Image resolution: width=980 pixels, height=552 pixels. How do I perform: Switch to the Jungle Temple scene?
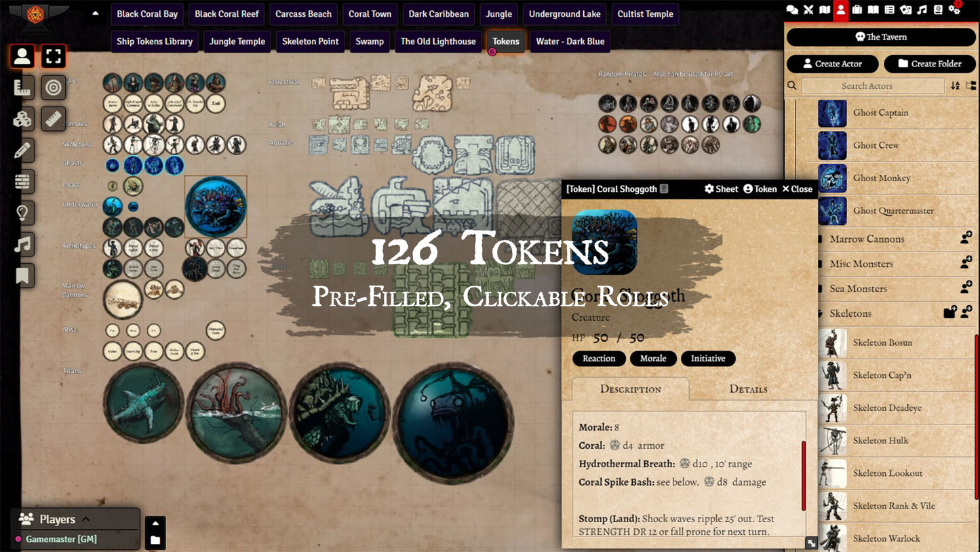pos(237,41)
